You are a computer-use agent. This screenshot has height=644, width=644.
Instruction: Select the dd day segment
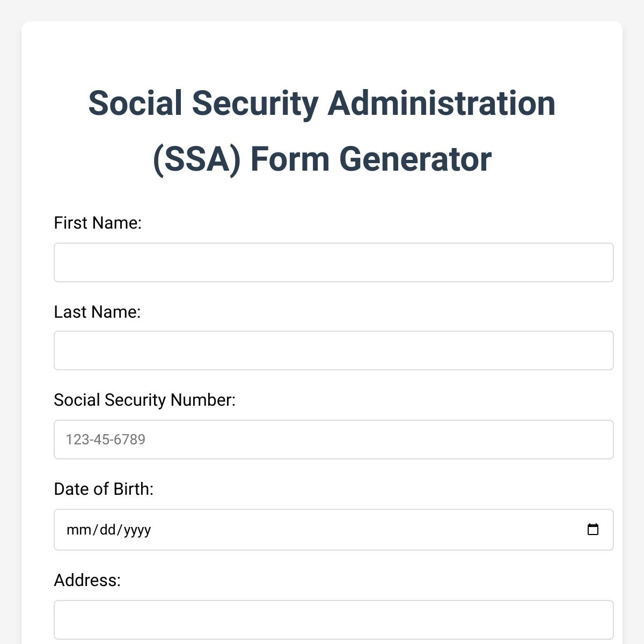point(108,530)
